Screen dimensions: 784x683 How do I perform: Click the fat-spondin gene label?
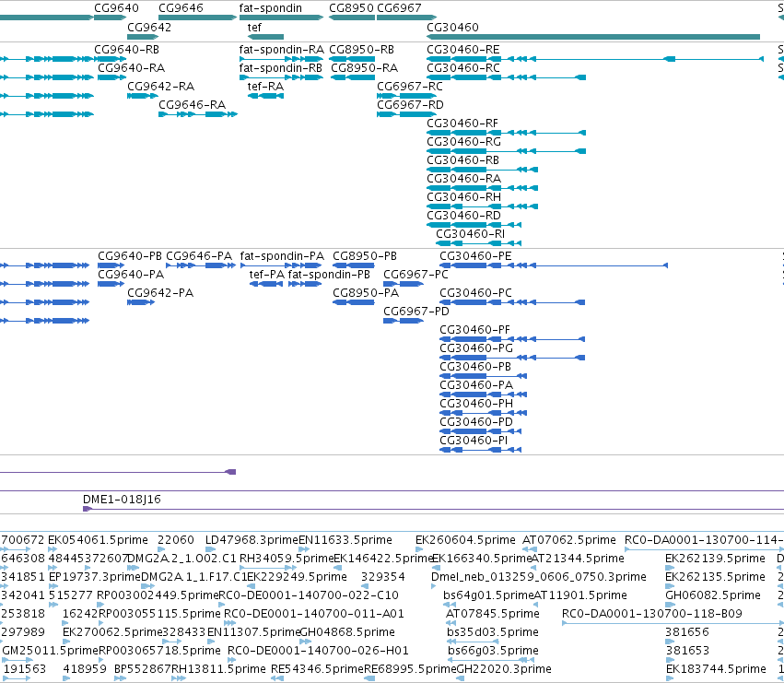[271, 8]
